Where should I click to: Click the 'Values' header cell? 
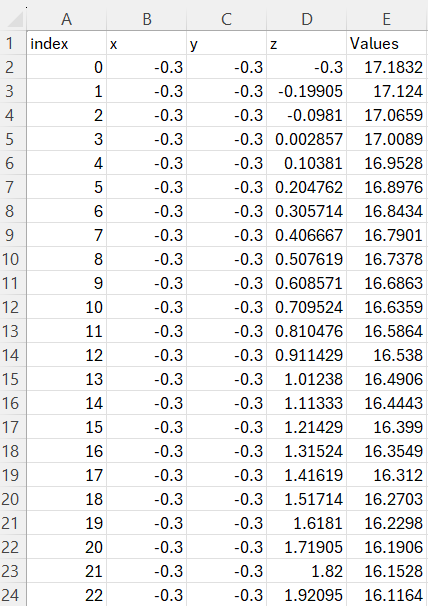click(387, 43)
